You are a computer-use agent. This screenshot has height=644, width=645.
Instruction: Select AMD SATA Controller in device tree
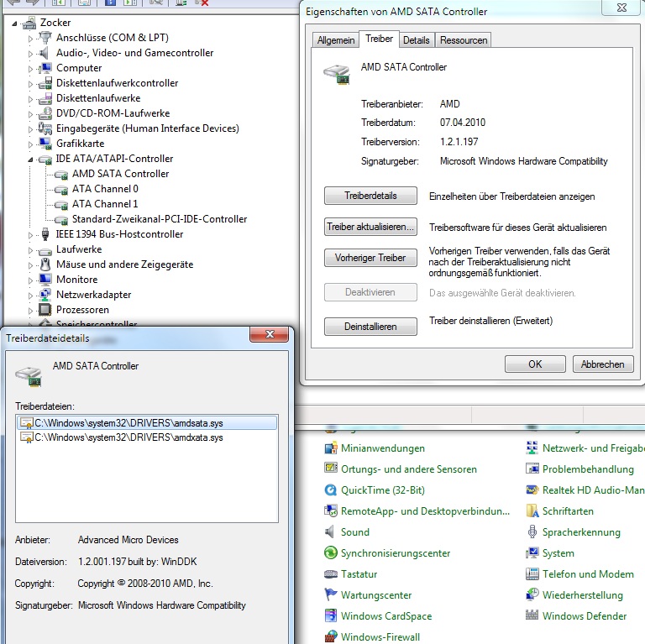point(121,174)
